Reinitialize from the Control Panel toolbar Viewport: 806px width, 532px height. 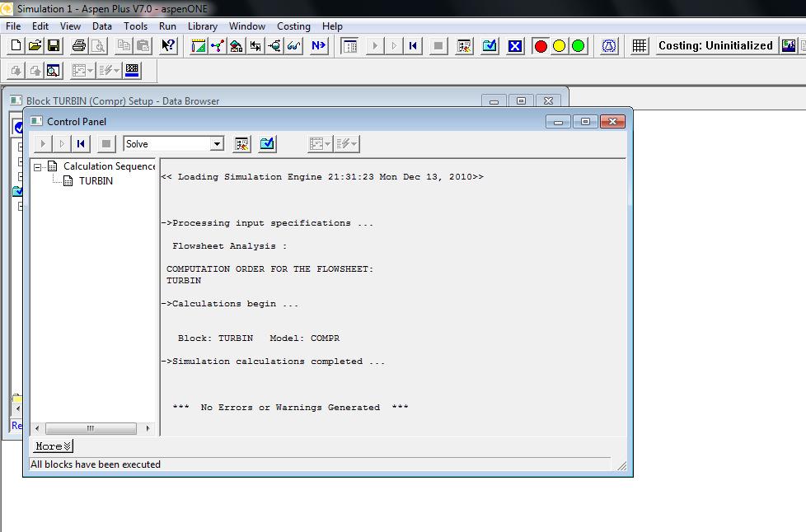coord(81,144)
